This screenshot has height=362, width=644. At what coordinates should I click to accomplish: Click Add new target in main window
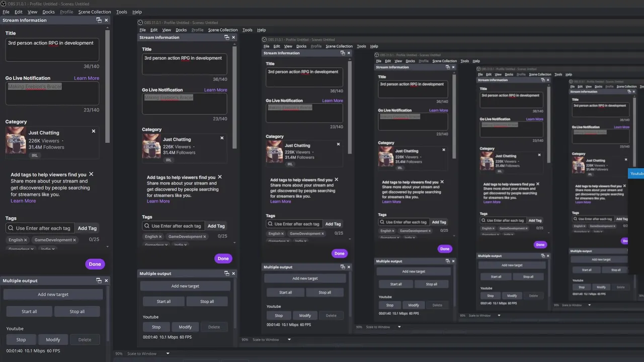(x=53, y=295)
